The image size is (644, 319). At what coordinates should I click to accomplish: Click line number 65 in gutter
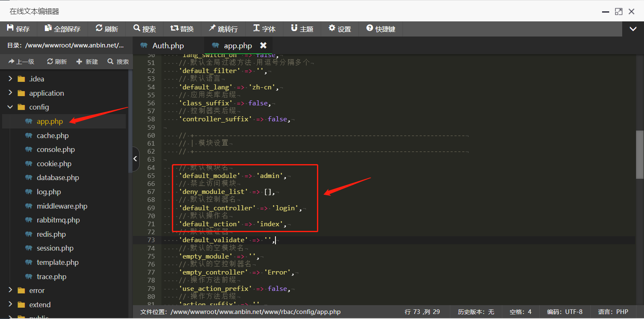(151, 175)
